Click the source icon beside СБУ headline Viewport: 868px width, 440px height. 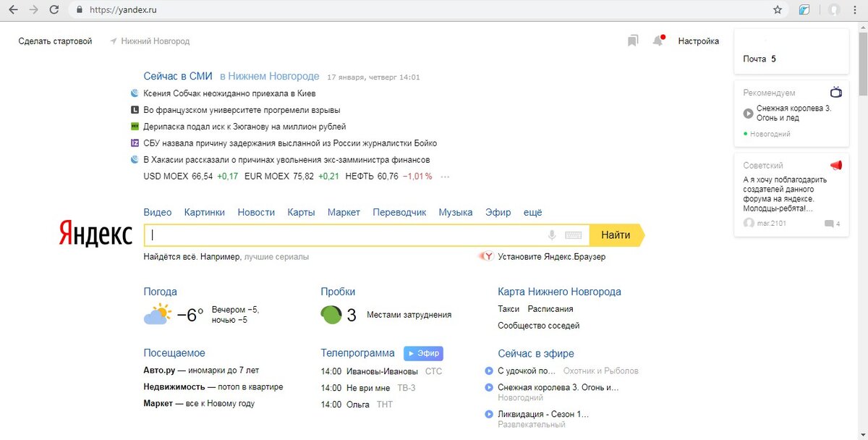pos(135,143)
